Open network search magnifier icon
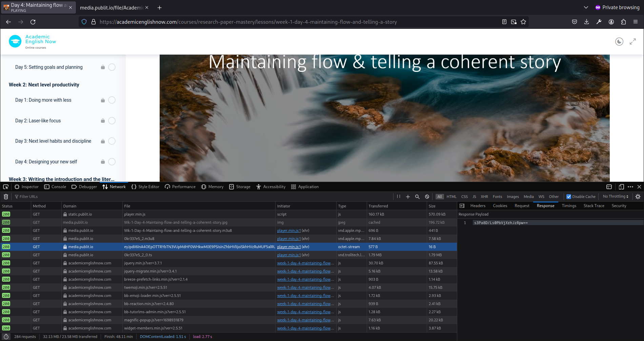The image size is (644, 341). click(x=417, y=197)
